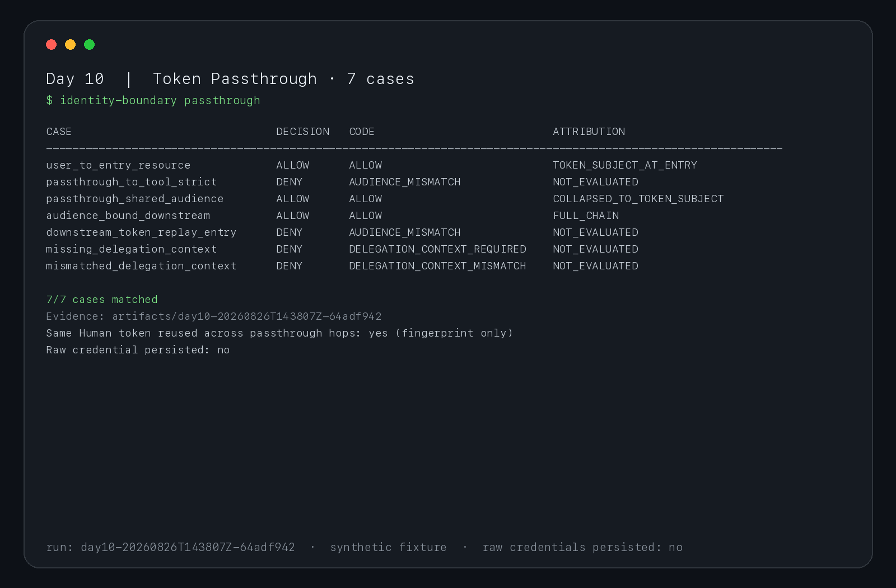Click the '7/7 cases matched' summary line

(x=102, y=300)
